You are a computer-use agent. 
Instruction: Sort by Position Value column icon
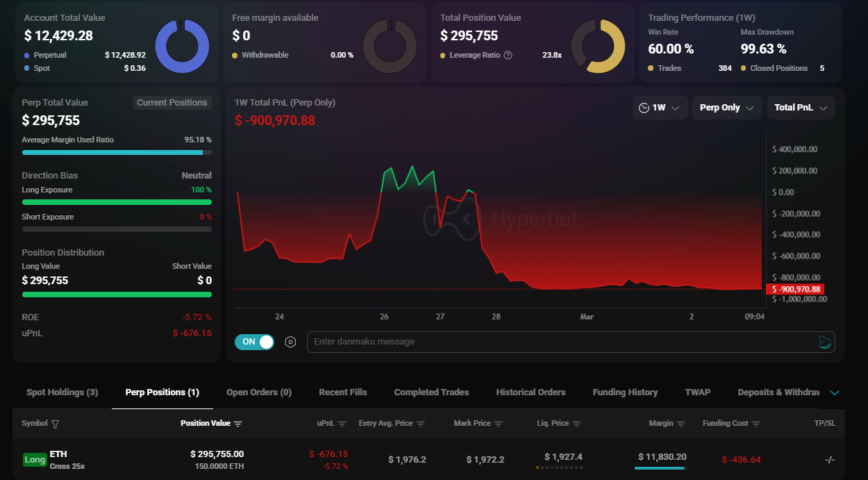pos(238,424)
